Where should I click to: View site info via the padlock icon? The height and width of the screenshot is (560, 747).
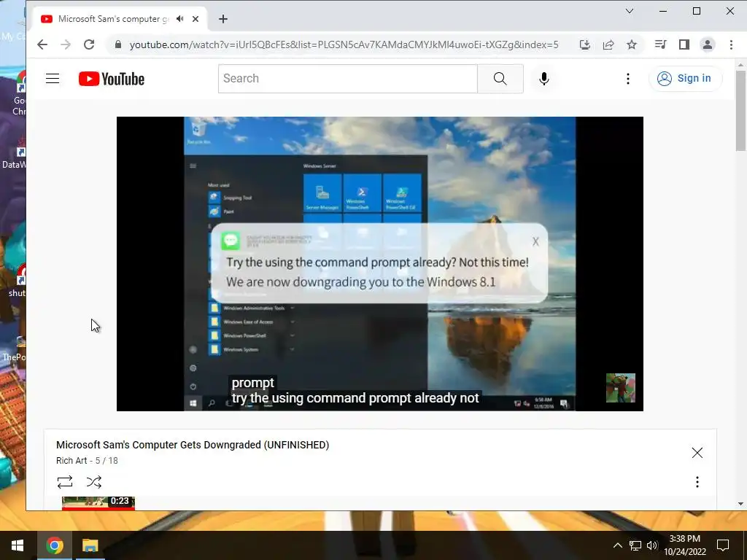(x=118, y=44)
